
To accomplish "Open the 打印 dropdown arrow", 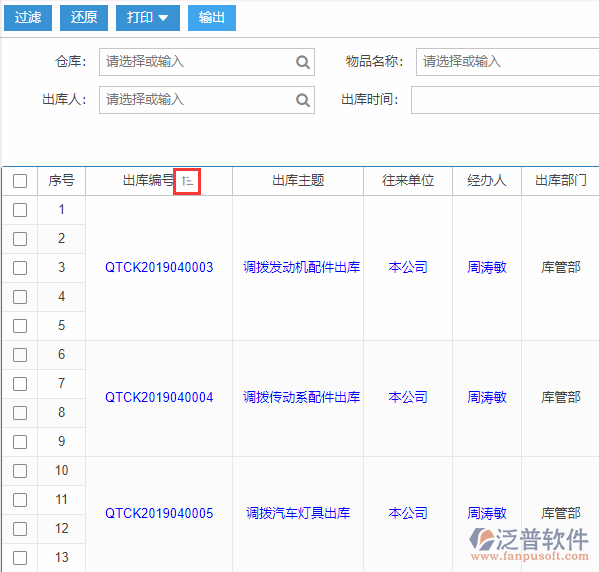I will (163, 18).
